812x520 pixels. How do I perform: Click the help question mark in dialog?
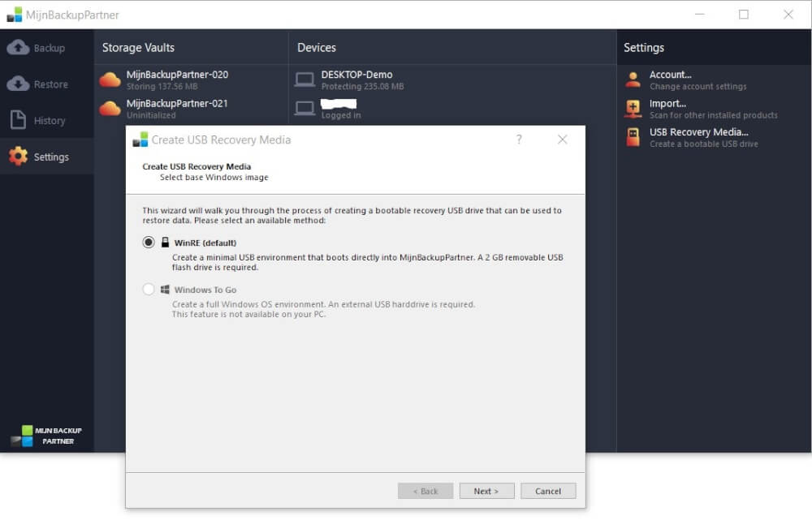point(519,140)
